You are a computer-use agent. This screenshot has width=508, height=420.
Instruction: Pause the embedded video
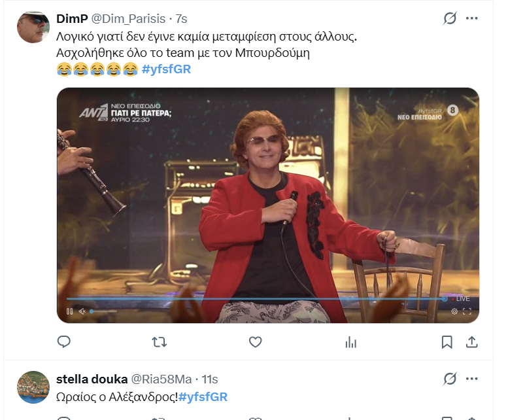click(x=69, y=311)
